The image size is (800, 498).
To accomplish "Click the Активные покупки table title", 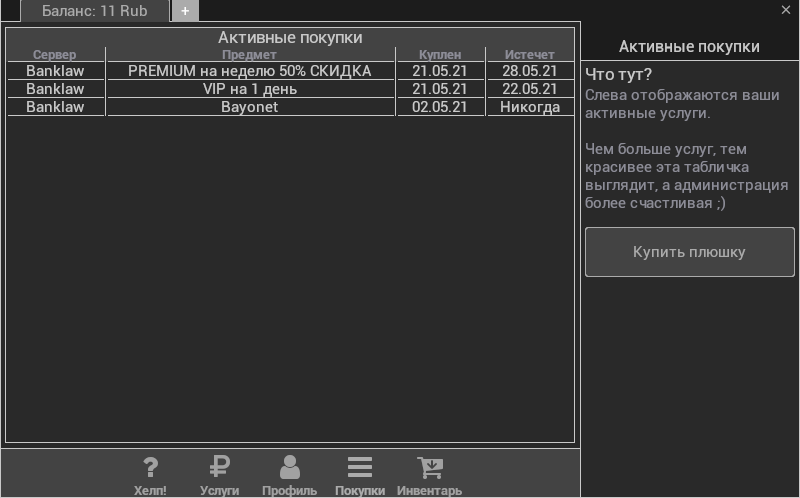I will click(290, 37).
